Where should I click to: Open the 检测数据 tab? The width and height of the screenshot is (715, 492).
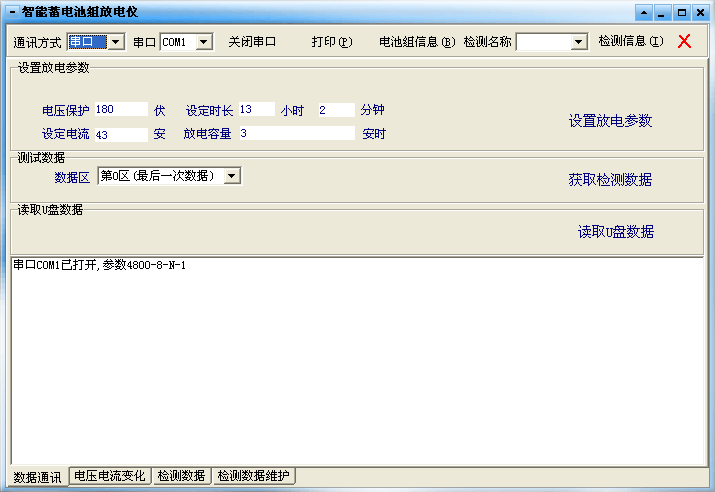[x=181, y=476]
